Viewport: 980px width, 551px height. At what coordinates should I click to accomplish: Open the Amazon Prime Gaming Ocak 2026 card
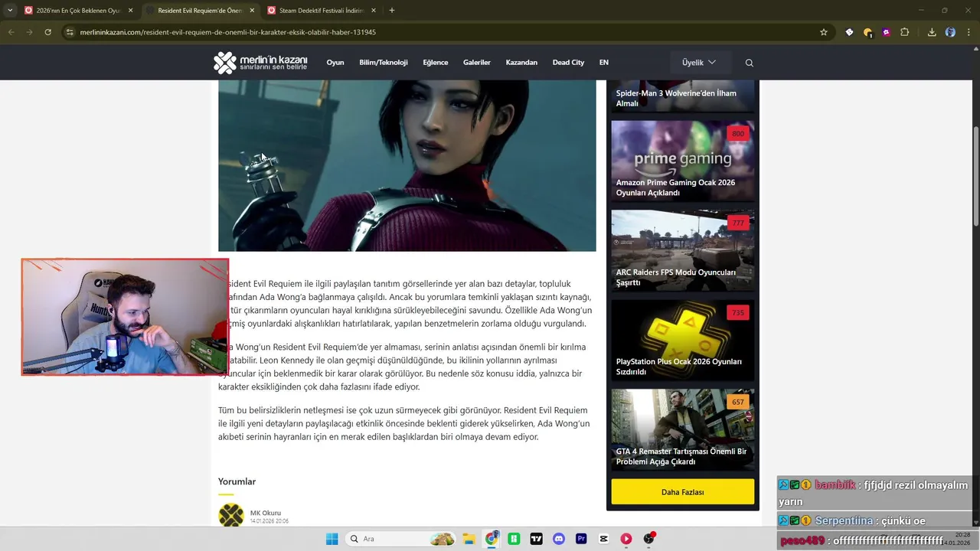[x=683, y=161]
